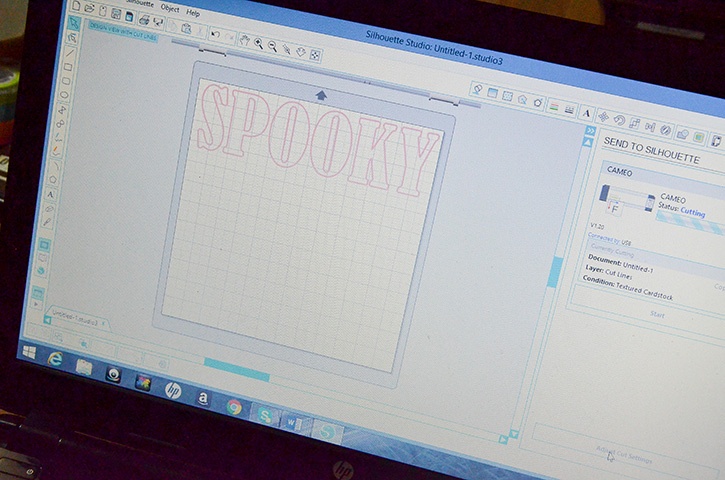
Task: Click the mat load arrow on cutting mat
Action: point(321,95)
